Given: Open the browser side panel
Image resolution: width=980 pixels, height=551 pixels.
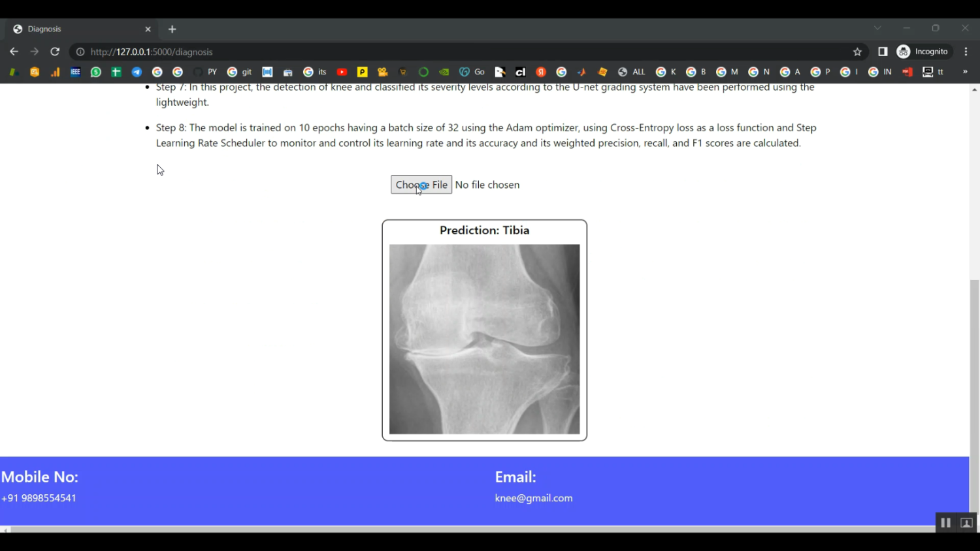Looking at the screenshot, I should click(883, 52).
